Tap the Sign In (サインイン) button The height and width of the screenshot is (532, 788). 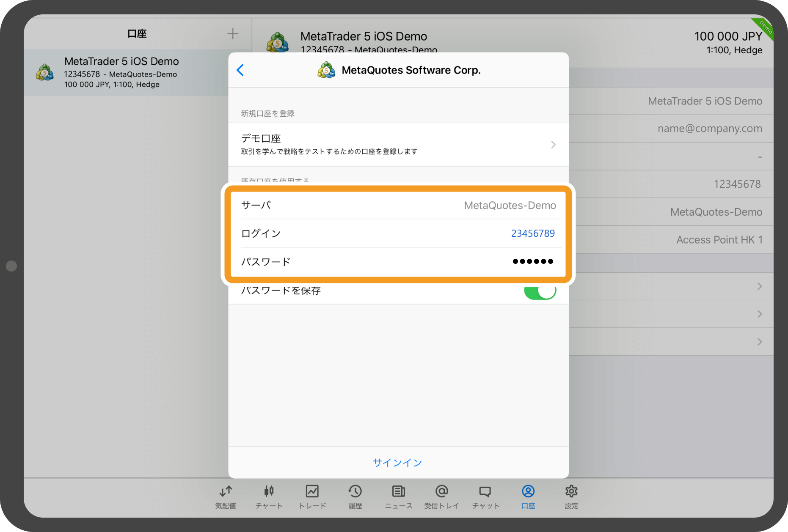(397, 463)
